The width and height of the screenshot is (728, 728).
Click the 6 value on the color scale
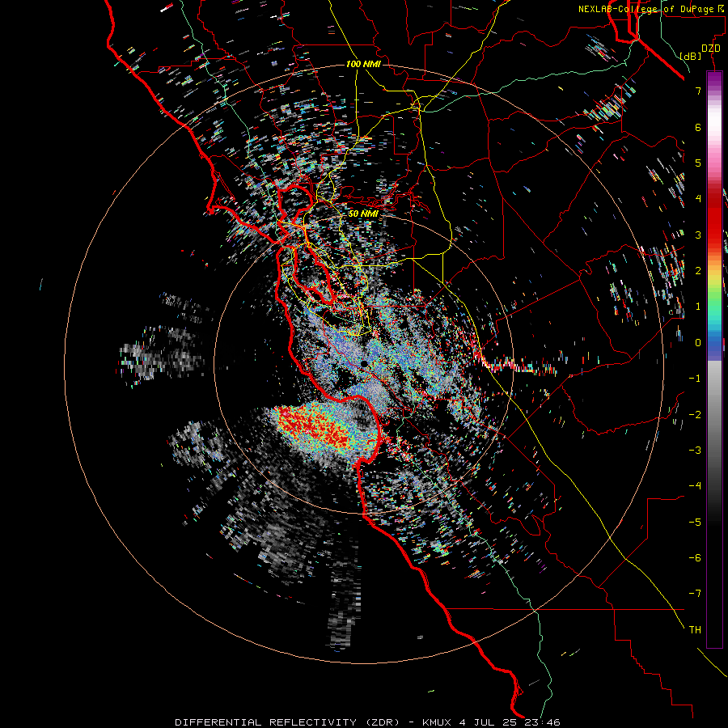[x=698, y=127]
